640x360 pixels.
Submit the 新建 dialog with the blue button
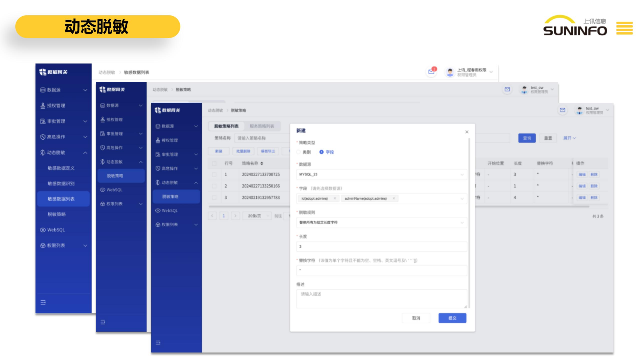point(452,318)
